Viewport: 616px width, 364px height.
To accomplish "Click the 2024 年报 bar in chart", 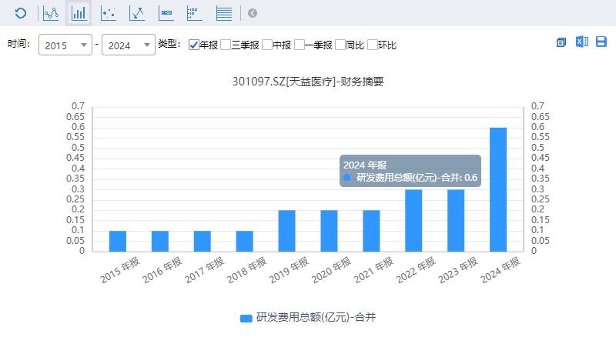I will (x=498, y=189).
